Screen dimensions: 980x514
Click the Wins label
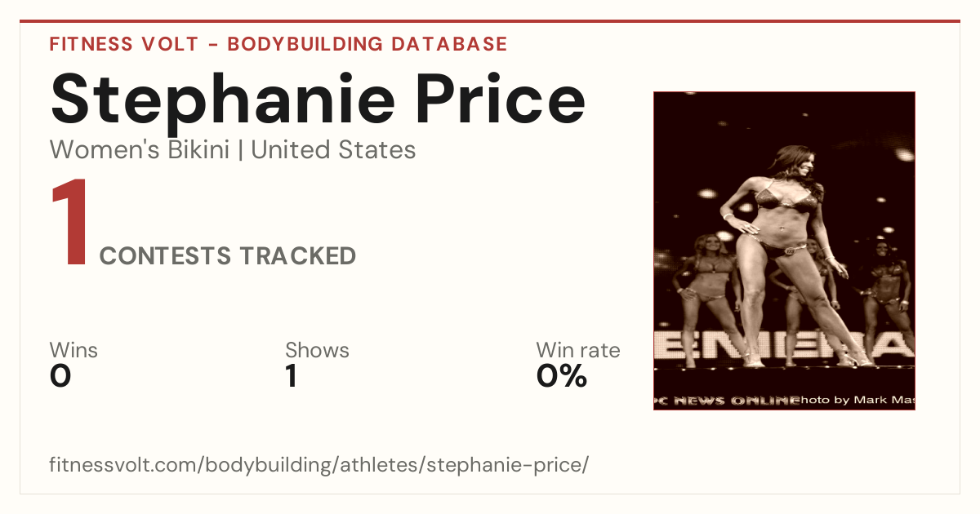click(73, 351)
